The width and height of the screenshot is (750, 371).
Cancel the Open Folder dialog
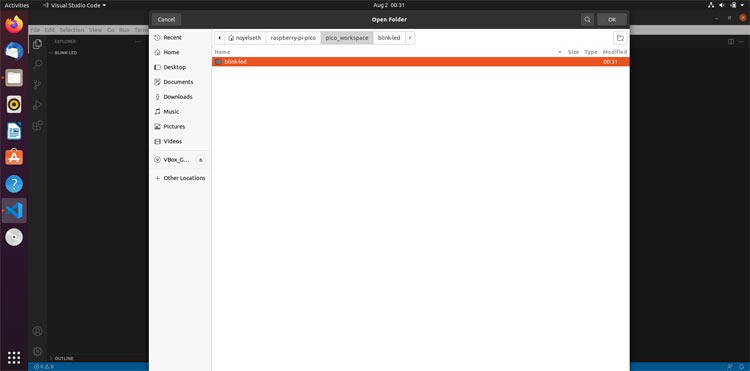point(166,20)
